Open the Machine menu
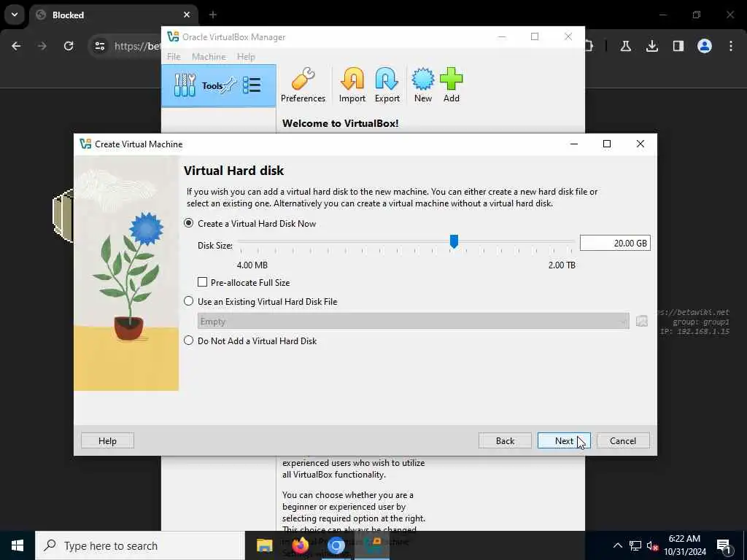This screenshot has height=560, width=747. pos(209,57)
